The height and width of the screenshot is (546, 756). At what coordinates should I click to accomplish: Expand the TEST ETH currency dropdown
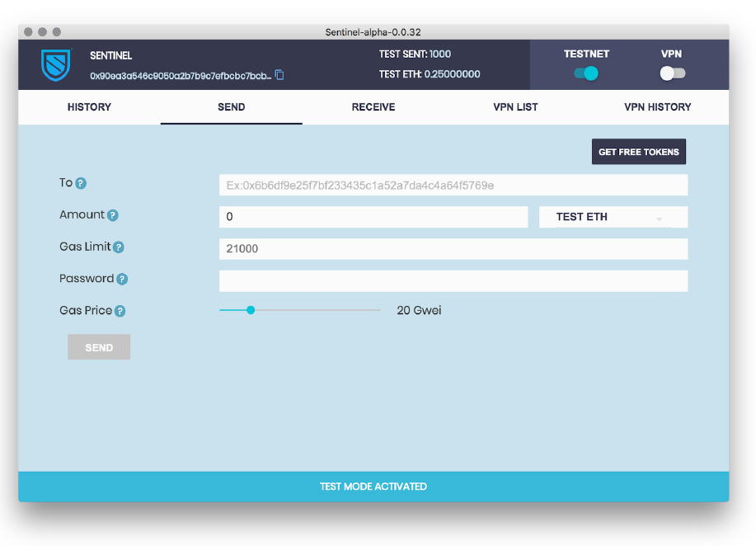point(613,217)
